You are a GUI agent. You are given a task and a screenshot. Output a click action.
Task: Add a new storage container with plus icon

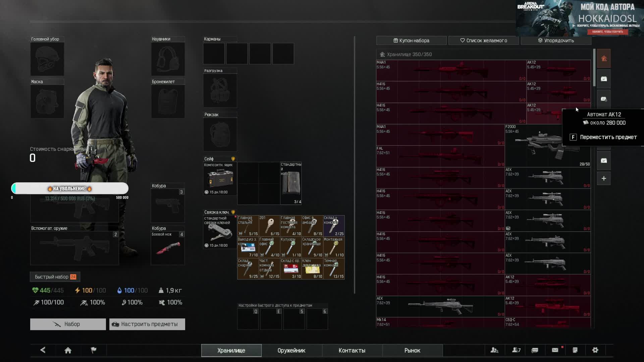click(x=604, y=179)
